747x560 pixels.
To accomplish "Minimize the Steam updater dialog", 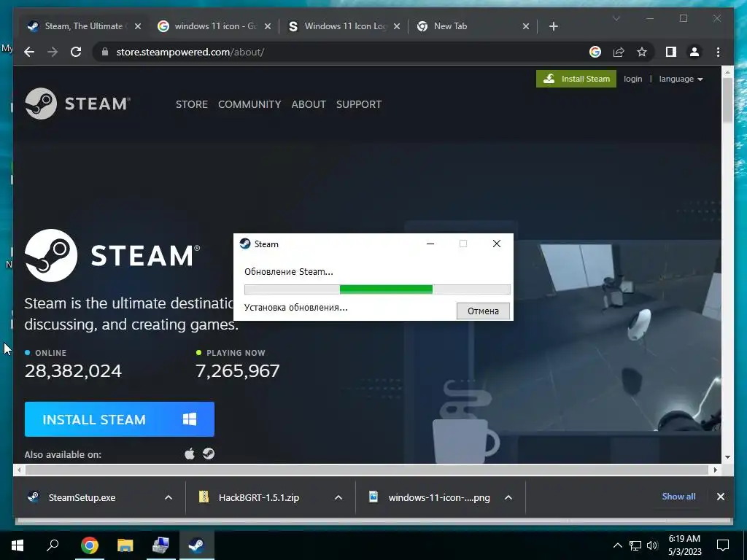I will click(430, 244).
